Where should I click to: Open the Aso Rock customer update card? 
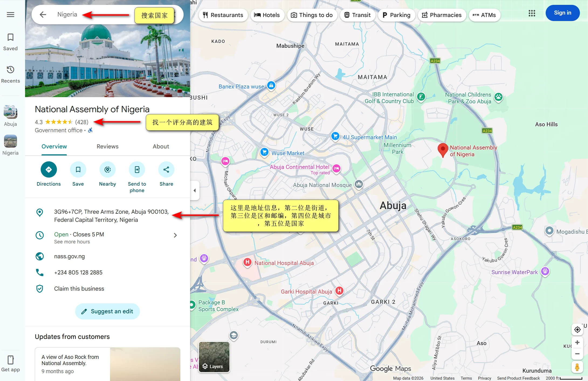pyautogui.click(x=108, y=364)
